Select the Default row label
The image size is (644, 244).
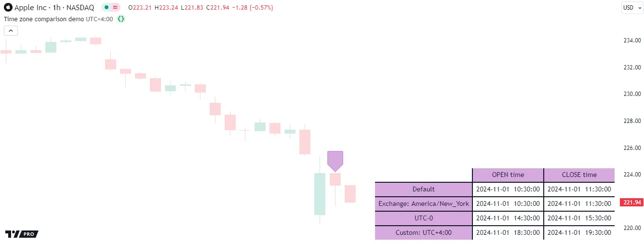(423, 190)
